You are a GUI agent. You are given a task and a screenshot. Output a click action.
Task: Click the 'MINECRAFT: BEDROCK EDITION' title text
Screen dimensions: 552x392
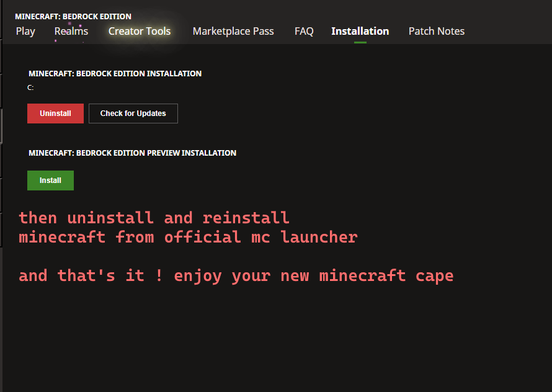click(x=73, y=17)
